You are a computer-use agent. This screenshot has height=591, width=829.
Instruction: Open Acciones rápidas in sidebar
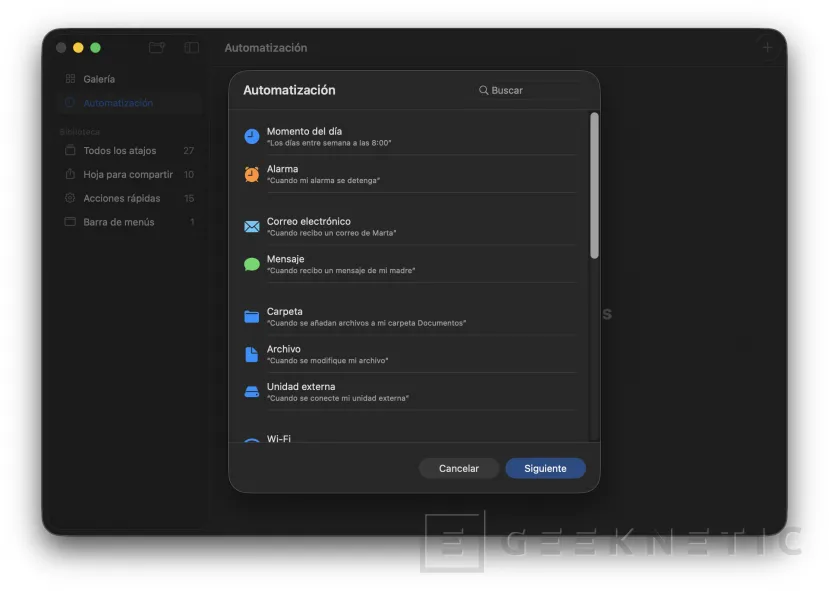[122, 199]
